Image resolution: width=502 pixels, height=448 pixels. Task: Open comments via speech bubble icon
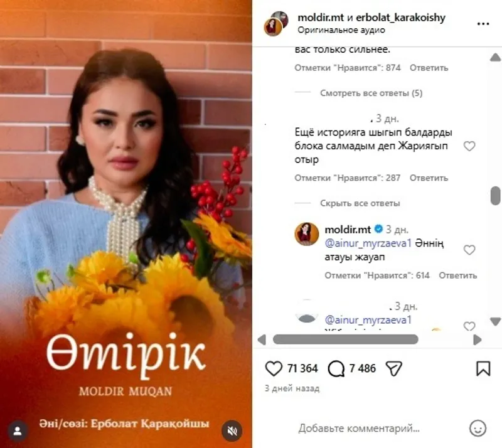point(336,368)
